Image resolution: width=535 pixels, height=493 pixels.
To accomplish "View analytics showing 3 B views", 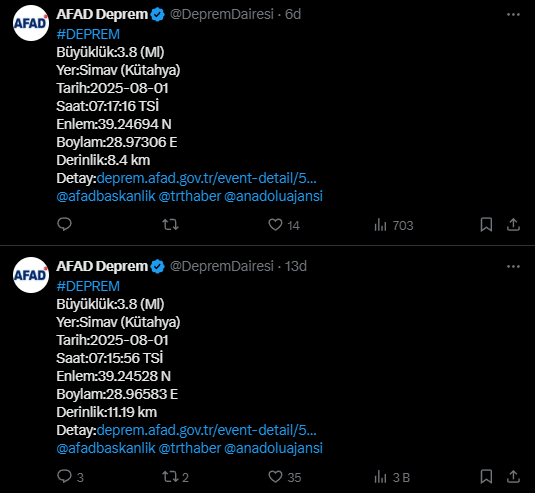I will tap(392, 477).
